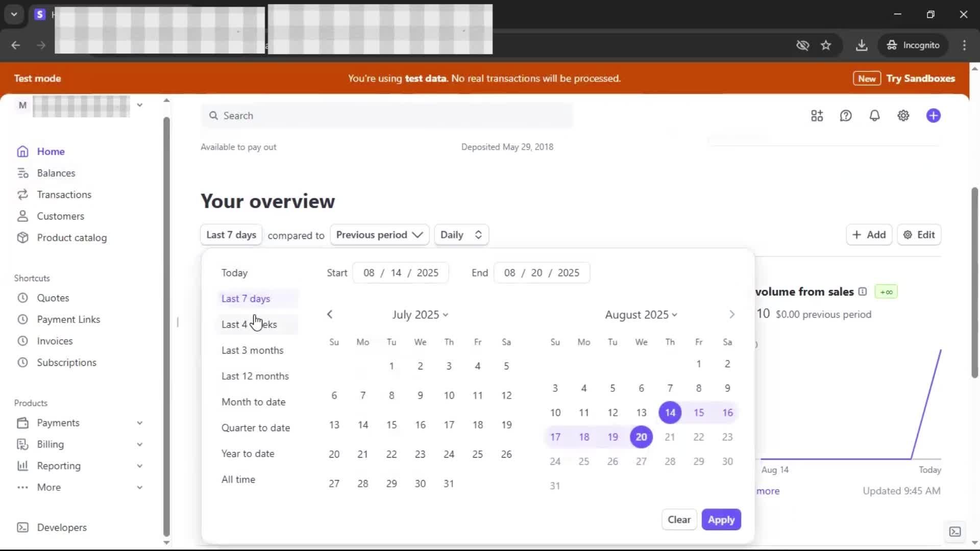Go to Customers page
The image size is (980, 551).
coord(60,216)
